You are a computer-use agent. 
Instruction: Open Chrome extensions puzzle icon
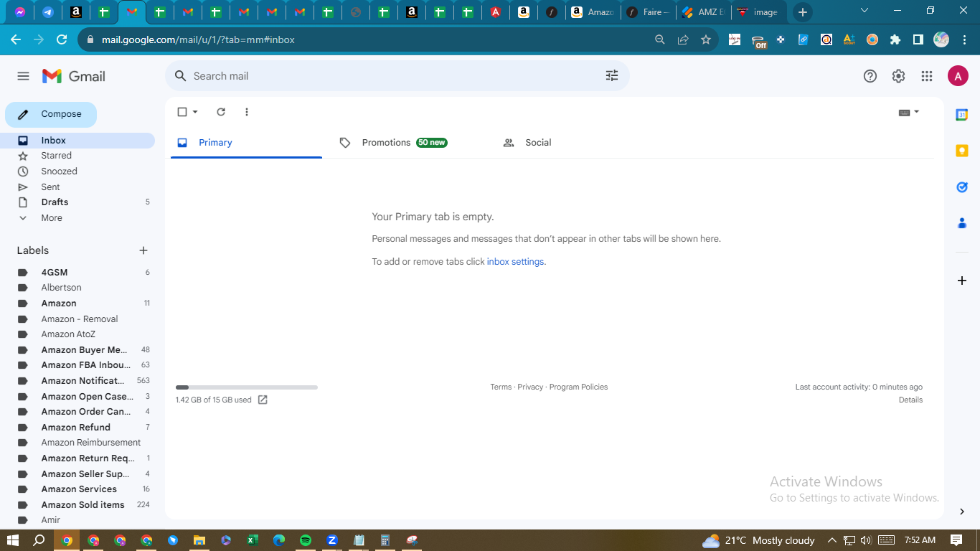[895, 39]
